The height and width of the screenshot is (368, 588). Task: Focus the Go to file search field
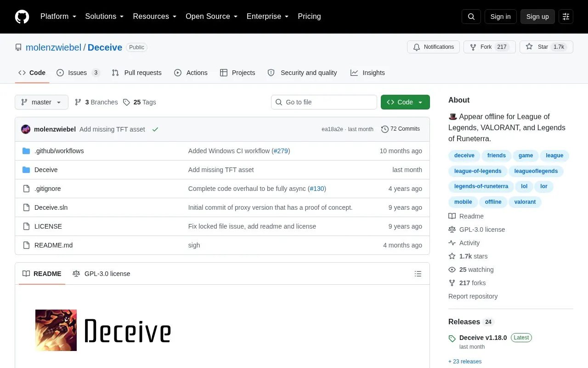pyautogui.click(x=324, y=102)
